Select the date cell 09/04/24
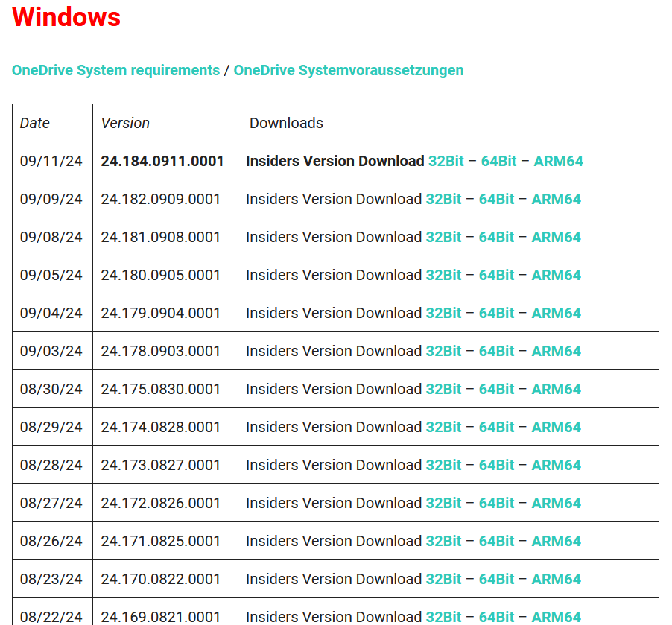672x625 pixels. [51, 314]
